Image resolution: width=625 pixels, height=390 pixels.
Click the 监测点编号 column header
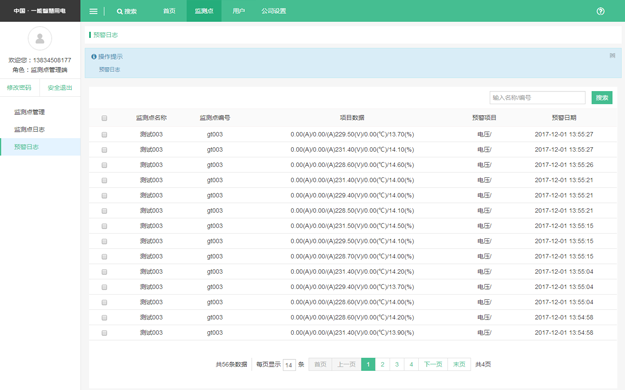(215, 118)
